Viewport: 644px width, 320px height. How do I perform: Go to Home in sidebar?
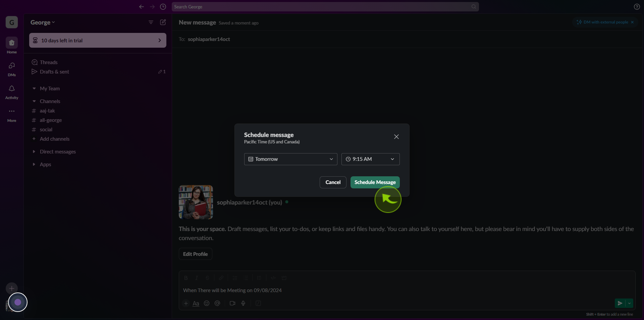click(12, 45)
